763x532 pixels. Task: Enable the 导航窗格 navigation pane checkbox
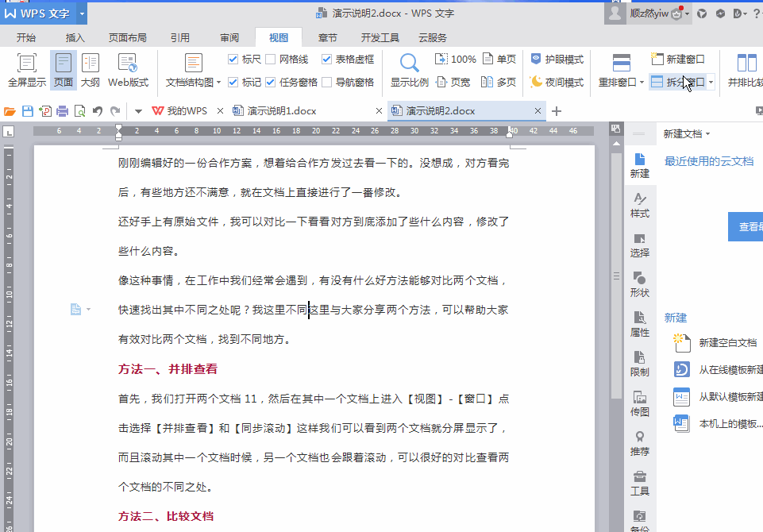click(x=326, y=83)
